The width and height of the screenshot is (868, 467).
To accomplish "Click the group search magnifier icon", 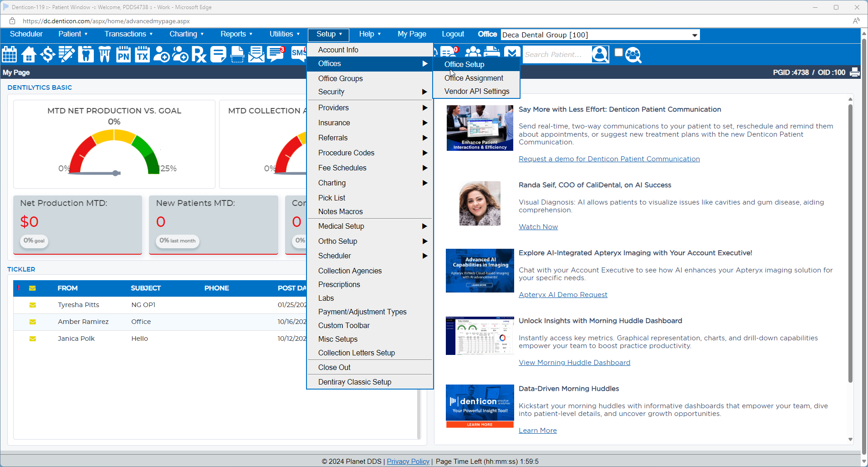I will click(x=633, y=55).
